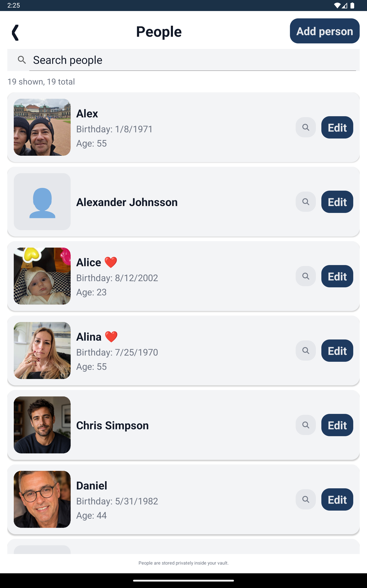The width and height of the screenshot is (367, 588).
Task: Search photos of Alexander Johnsson via magnifier
Action: [x=306, y=202]
